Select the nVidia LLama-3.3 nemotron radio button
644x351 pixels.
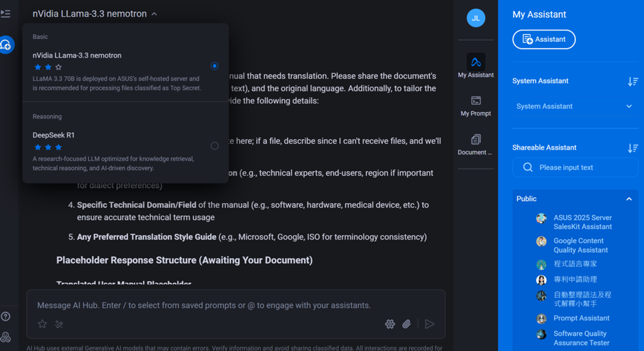(x=215, y=66)
